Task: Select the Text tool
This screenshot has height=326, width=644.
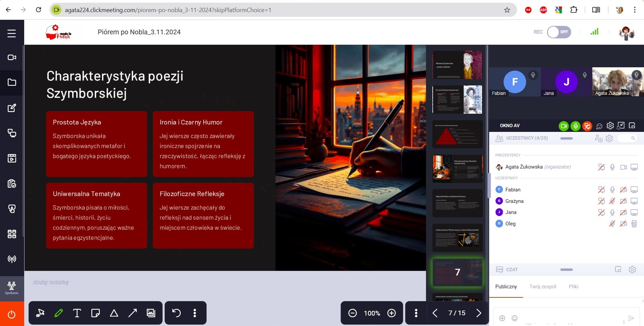Action: [77, 313]
